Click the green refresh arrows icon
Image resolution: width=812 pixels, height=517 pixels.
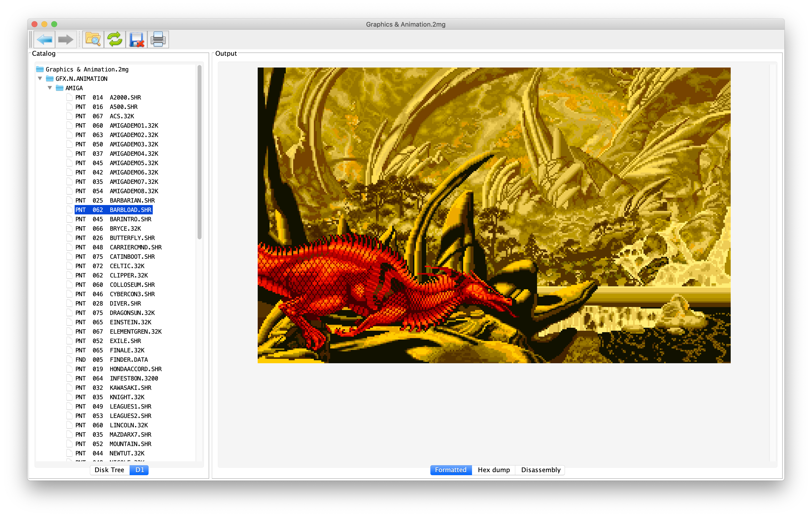[x=115, y=39]
